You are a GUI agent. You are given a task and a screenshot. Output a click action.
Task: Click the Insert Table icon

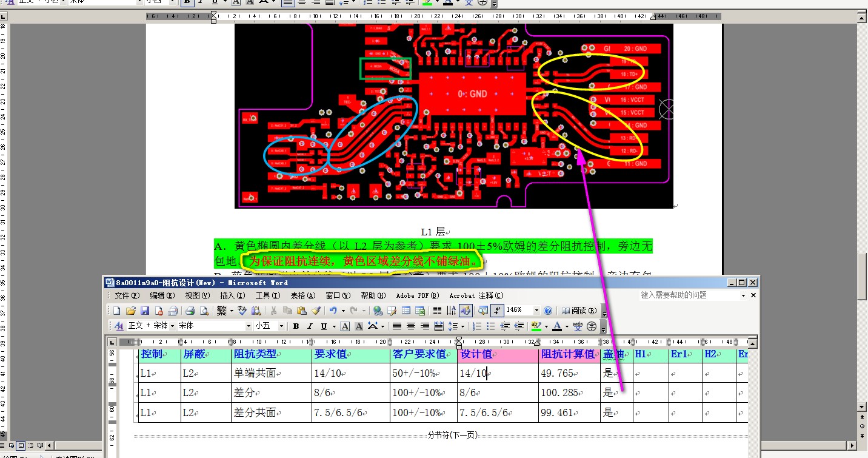tap(406, 311)
